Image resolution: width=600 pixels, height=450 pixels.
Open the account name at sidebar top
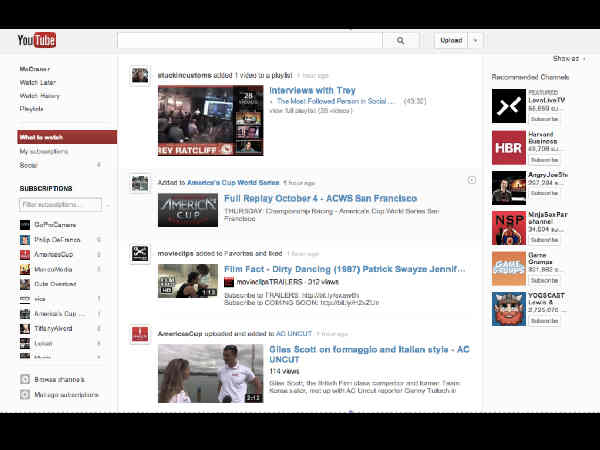(x=35, y=69)
